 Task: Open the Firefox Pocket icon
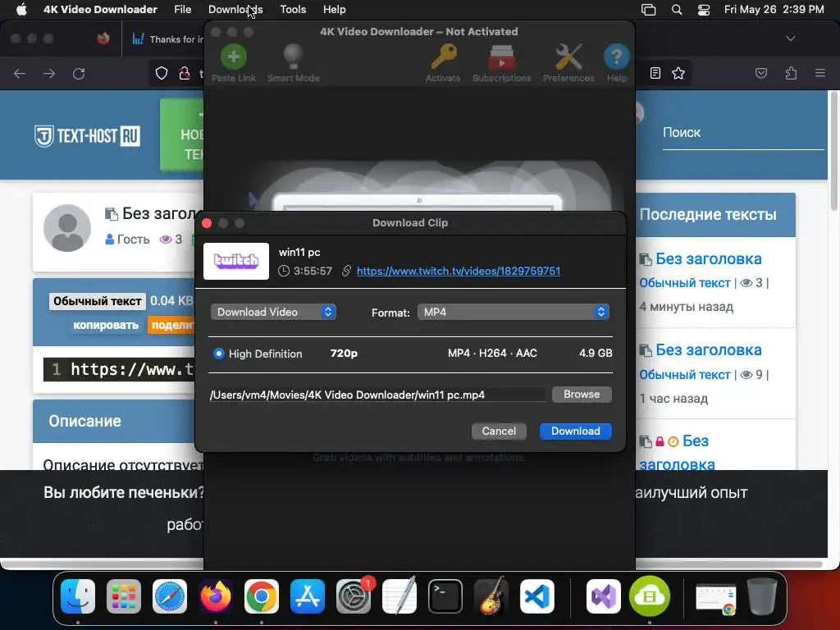point(760,73)
